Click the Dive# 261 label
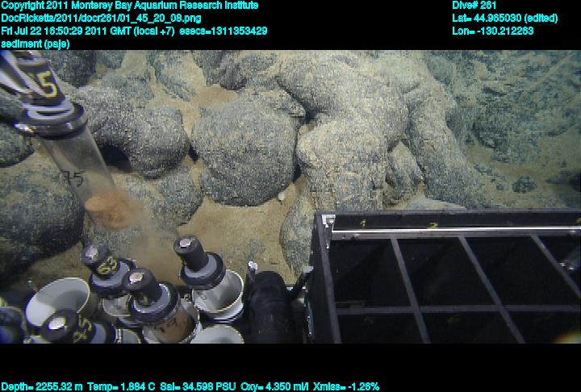 474,6
